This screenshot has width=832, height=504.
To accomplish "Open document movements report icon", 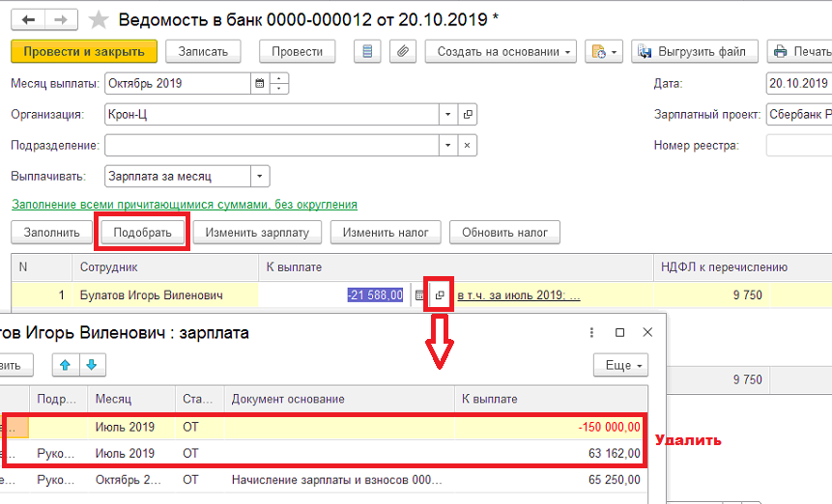I will click(367, 51).
